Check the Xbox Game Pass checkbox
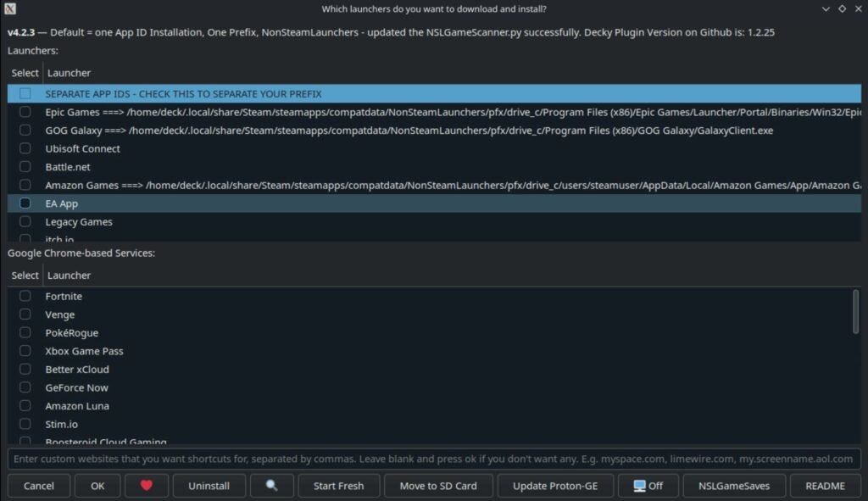This screenshot has width=868, height=501. pos(25,351)
